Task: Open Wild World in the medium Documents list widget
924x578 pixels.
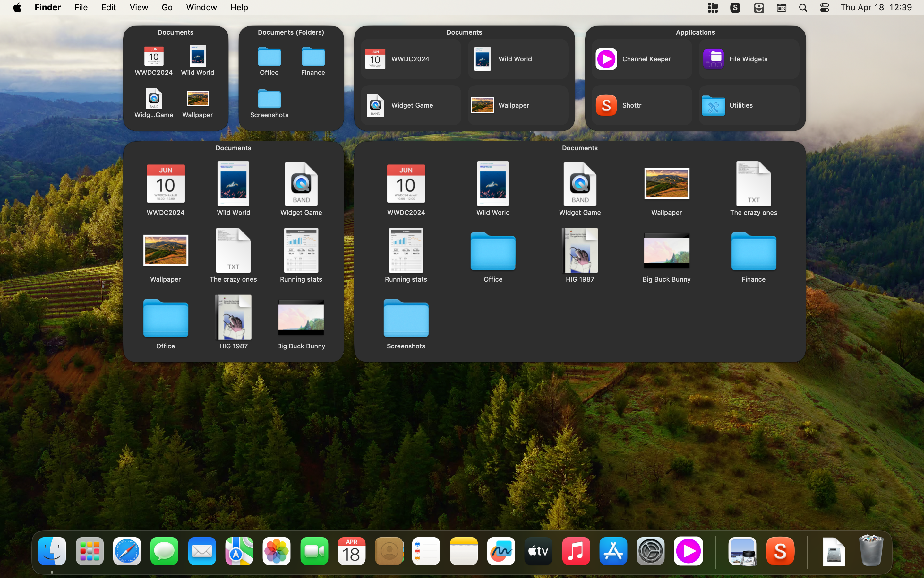Action: click(x=518, y=59)
